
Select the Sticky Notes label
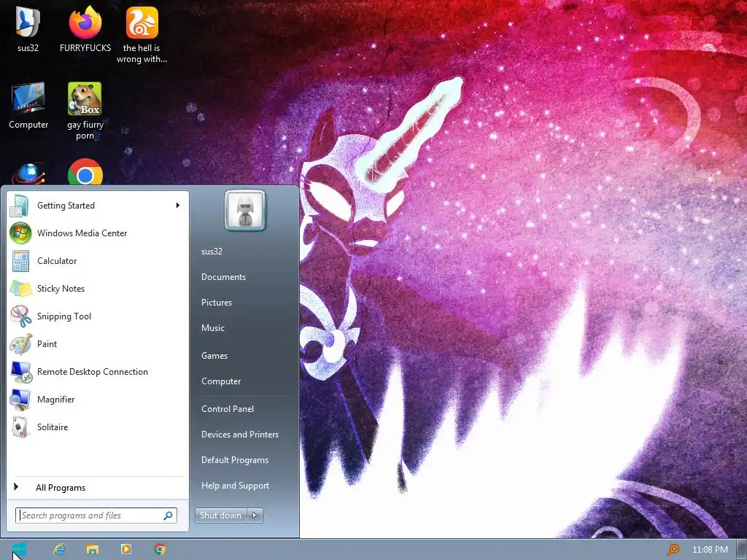point(61,289)
